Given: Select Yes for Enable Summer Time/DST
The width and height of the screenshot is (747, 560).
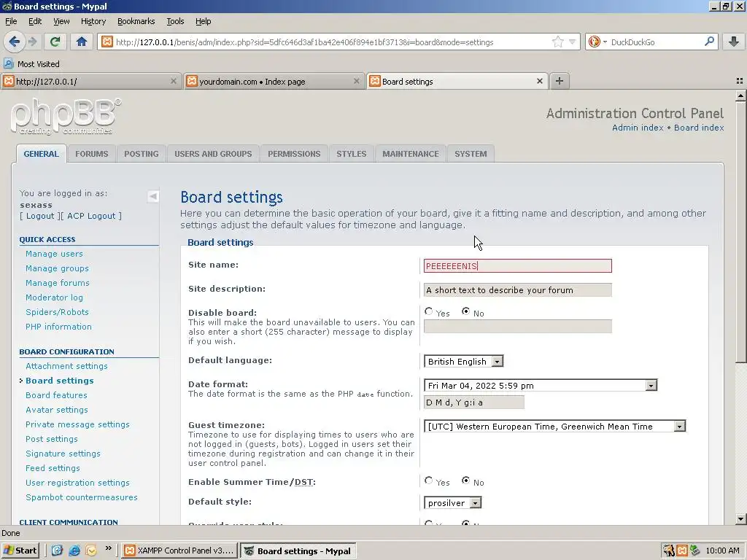Looking at the screenshot, I should 429,481.
